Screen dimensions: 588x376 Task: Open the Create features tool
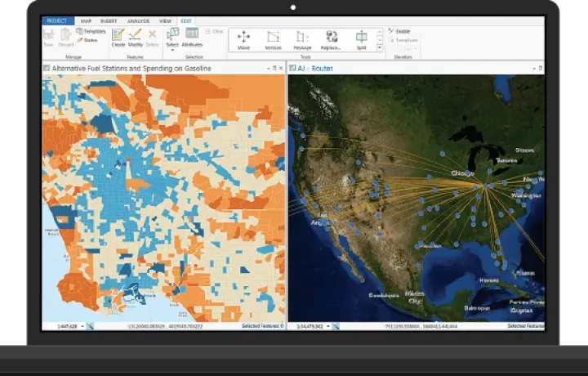[118, 38]
